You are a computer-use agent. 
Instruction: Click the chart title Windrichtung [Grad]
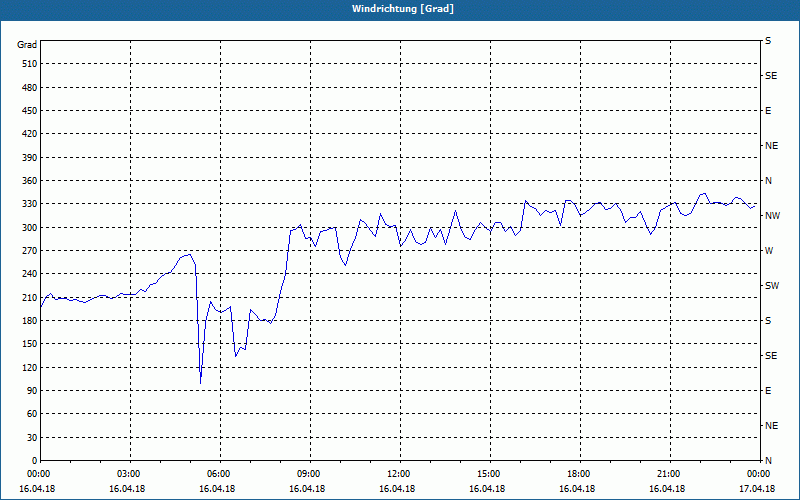tap(403, 9)
